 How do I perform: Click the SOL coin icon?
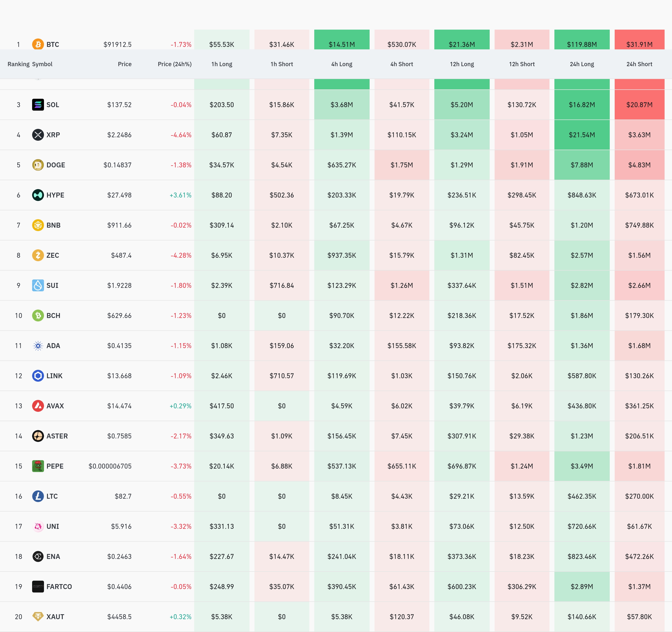pyautogui.click(x=38, y=105)
